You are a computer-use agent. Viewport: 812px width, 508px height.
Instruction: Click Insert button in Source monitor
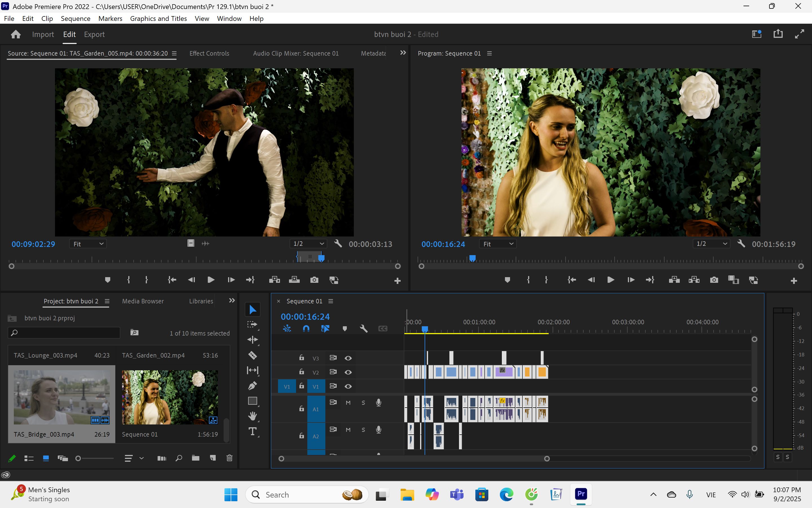pos(274,280)
